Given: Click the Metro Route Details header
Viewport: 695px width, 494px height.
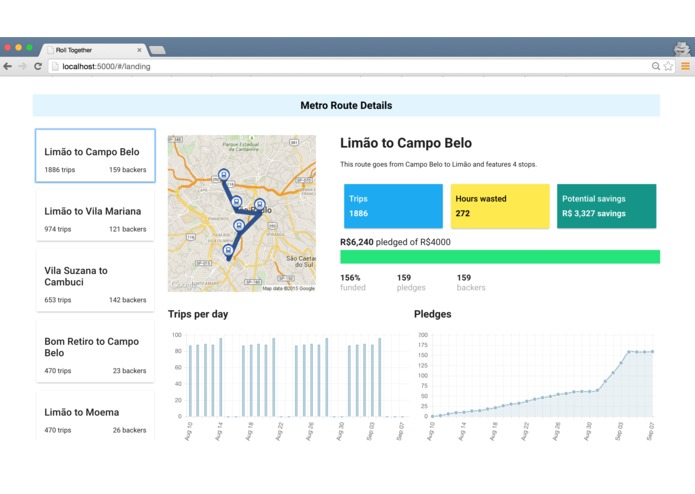Looking at the screenshot, I should (346, 105).
